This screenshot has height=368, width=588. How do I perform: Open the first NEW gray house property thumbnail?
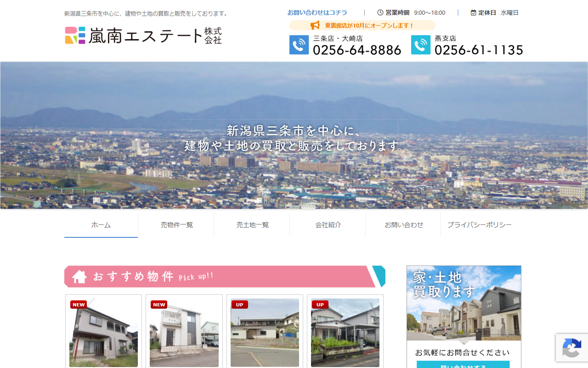(x=103, y=333)
